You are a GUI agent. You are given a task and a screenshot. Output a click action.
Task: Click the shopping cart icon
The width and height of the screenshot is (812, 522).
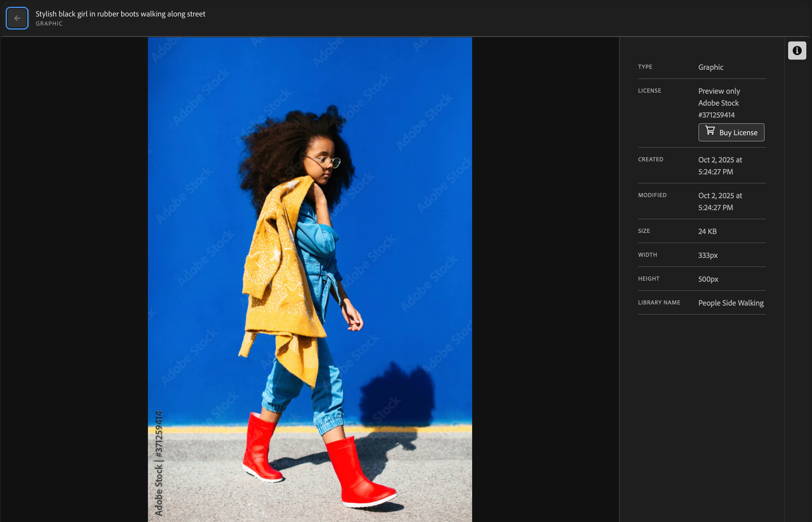coord(710,131)
